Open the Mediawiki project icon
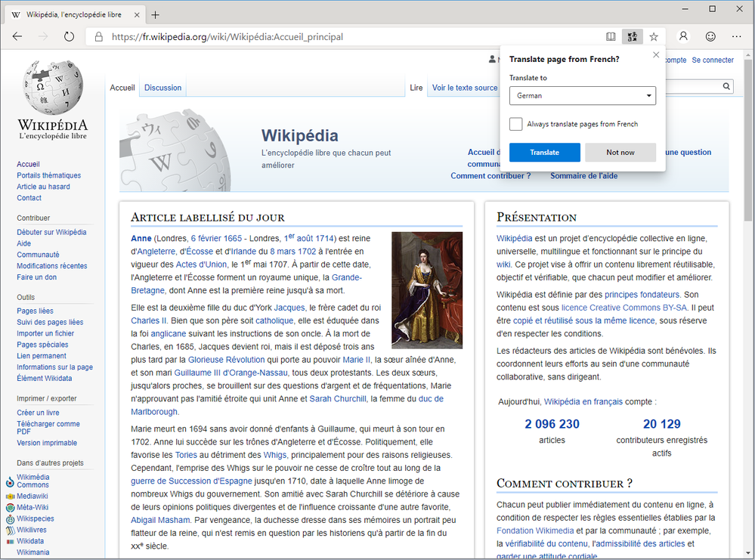This screenshot has width=755, height=560. coord(10,497)
